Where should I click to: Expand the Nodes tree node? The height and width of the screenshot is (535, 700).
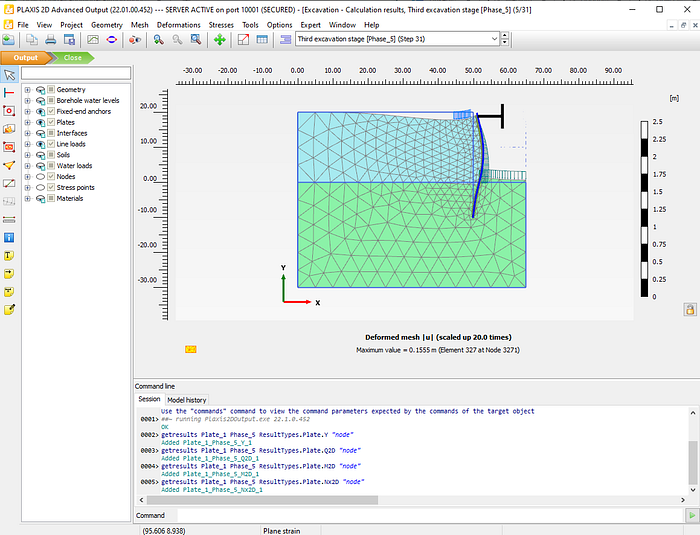28,176
